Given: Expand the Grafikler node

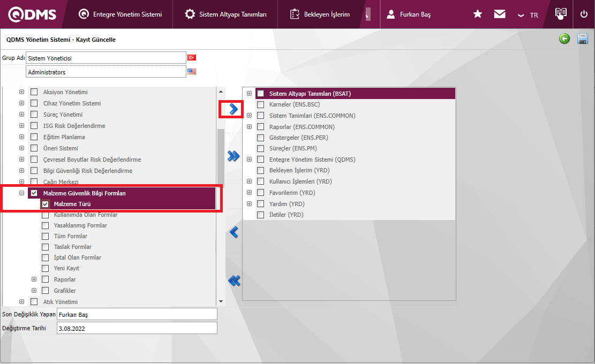Looking at the screenshot, I should pyautogui.click(x=34, y=291).
